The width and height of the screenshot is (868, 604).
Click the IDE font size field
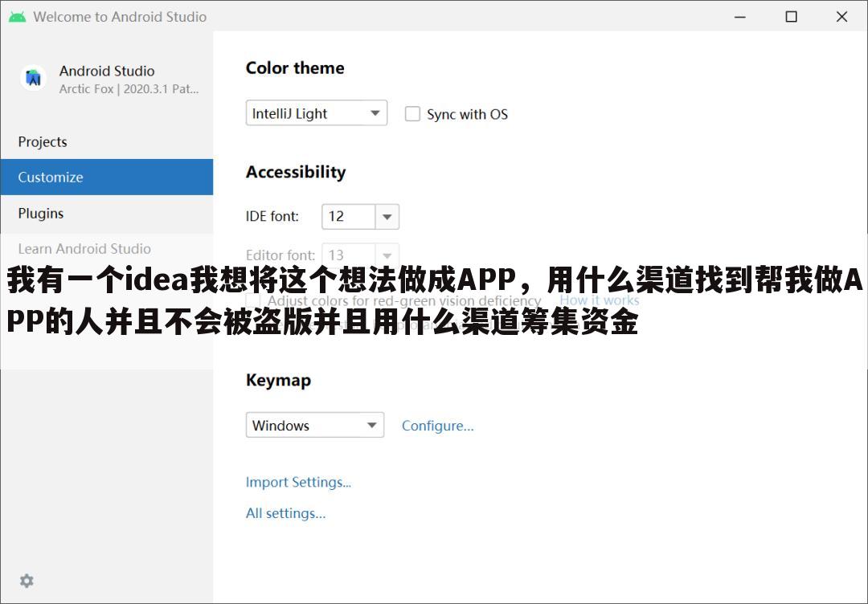(349, 216)
